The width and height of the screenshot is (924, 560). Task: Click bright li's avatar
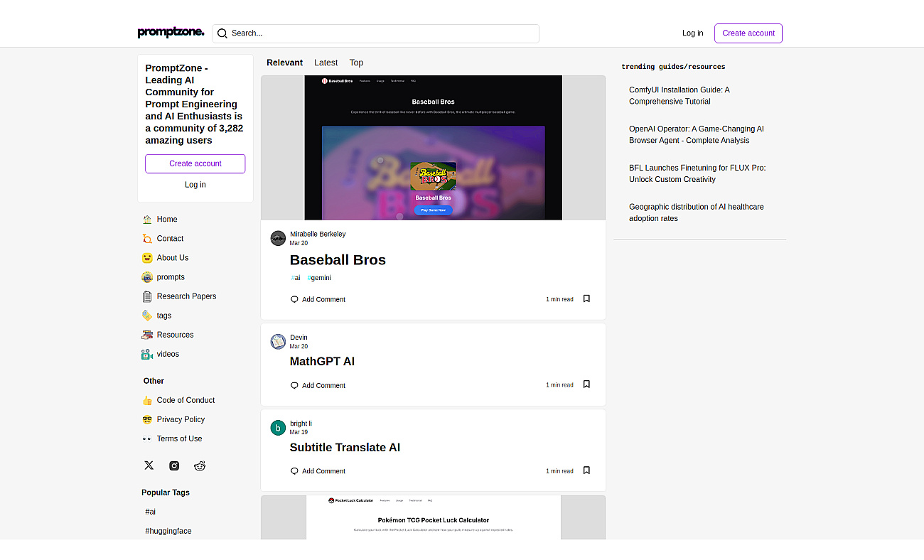(278, 428)
